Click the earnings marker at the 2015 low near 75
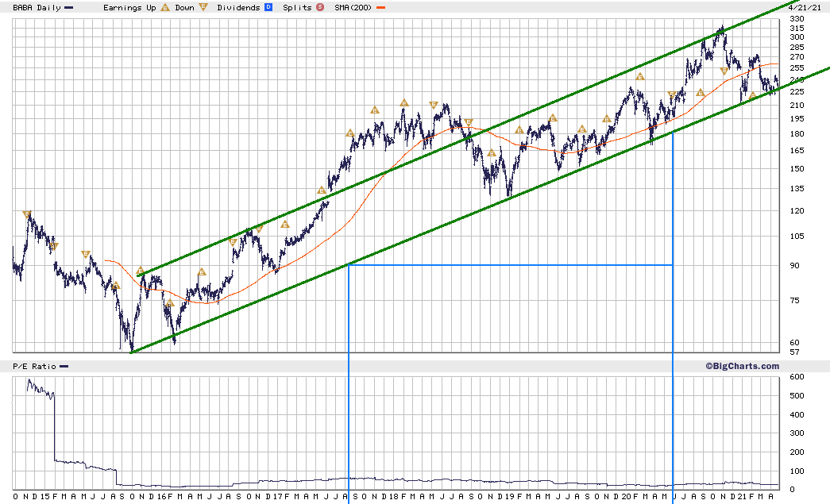 [x=116, y=285]
